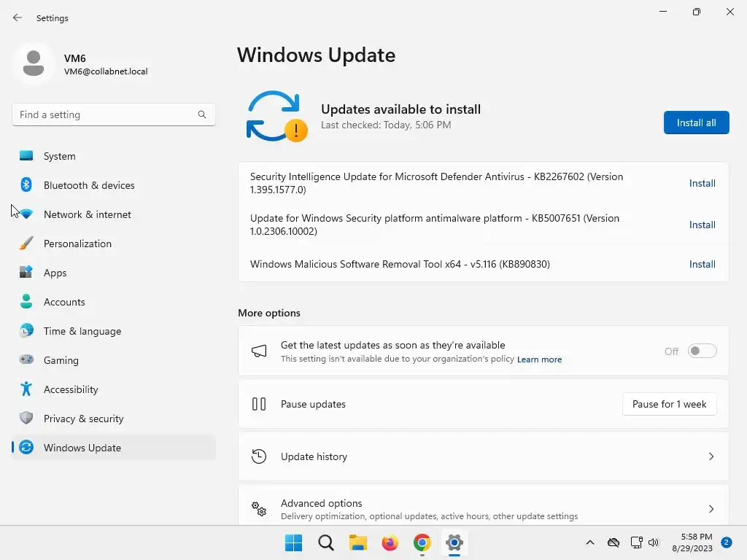The width and height of the screenshot is (747, 560).
Task: Click the network display tray icon
Action: 636,542
